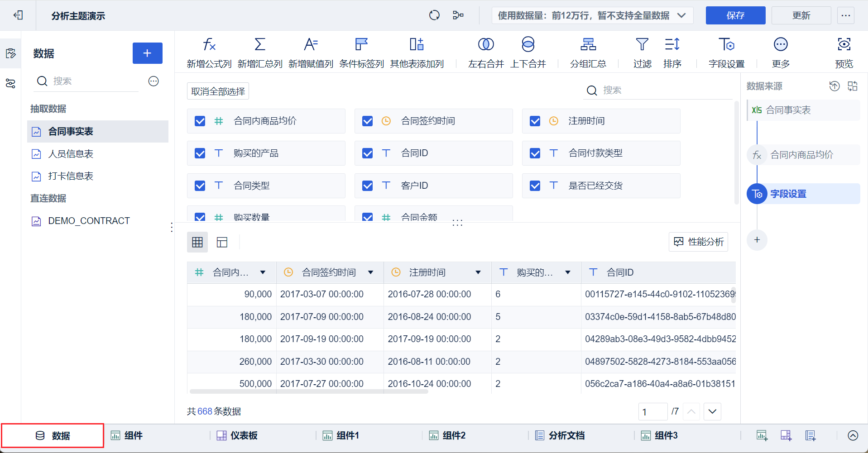Open data panel search options ellipsis
Screen dimensions: 868x453
153,81
